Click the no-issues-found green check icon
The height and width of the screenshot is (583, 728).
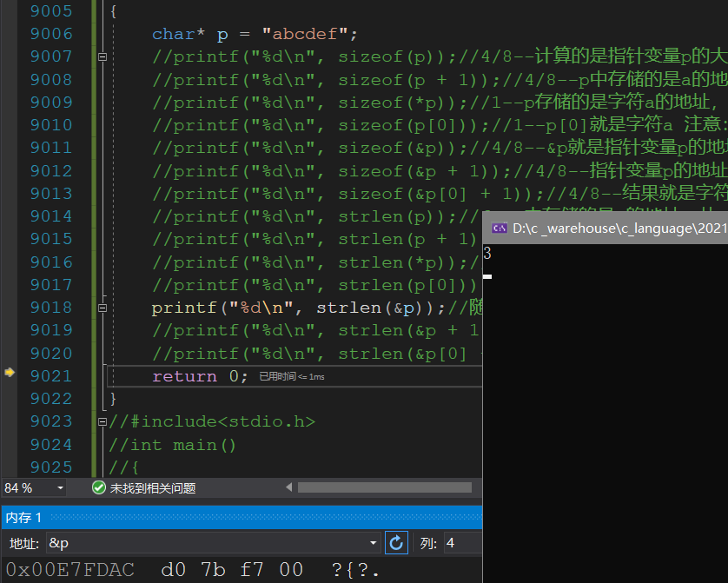(x=99, y=487)
